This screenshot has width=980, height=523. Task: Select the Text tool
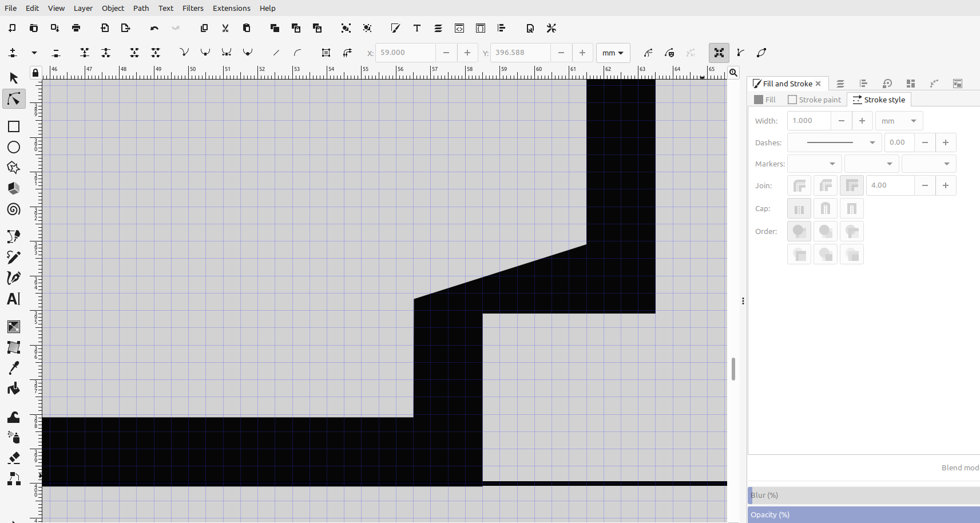[x=13, y=298]
